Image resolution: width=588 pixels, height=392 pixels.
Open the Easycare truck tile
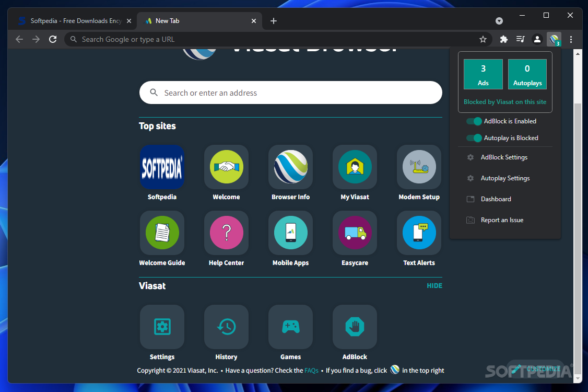point(355,233)
